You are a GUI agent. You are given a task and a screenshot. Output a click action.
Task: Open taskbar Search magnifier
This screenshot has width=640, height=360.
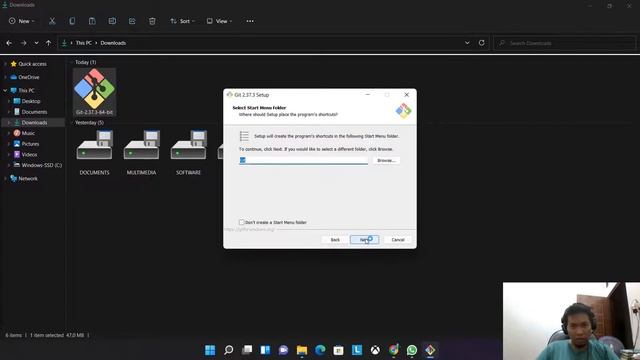(229, 350)
